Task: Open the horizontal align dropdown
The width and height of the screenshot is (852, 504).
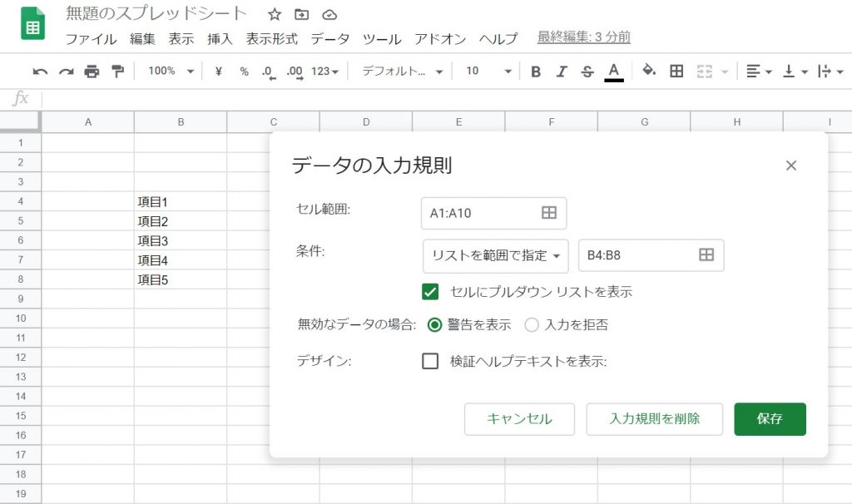Action: [759, 72]
